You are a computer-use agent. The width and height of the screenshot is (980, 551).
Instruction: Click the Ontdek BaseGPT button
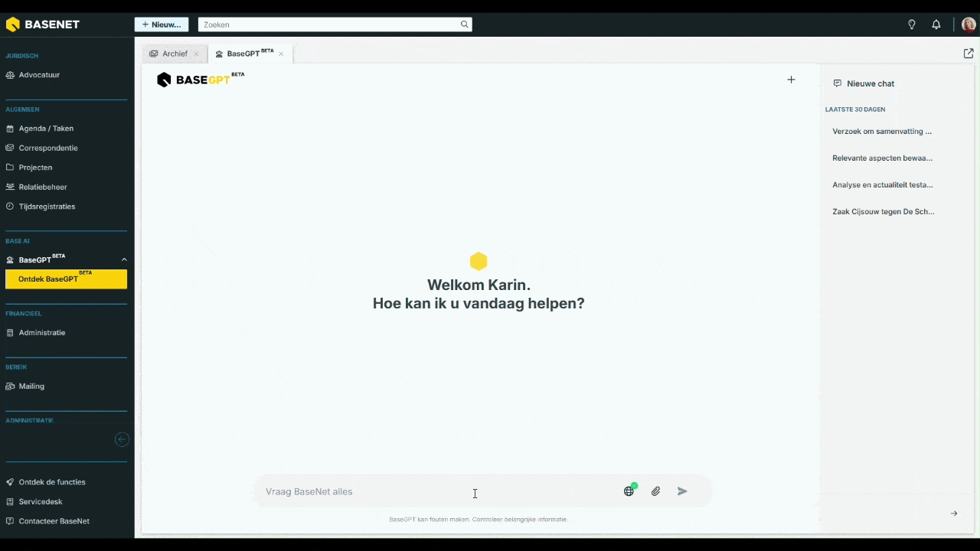(x=67, y=279)
